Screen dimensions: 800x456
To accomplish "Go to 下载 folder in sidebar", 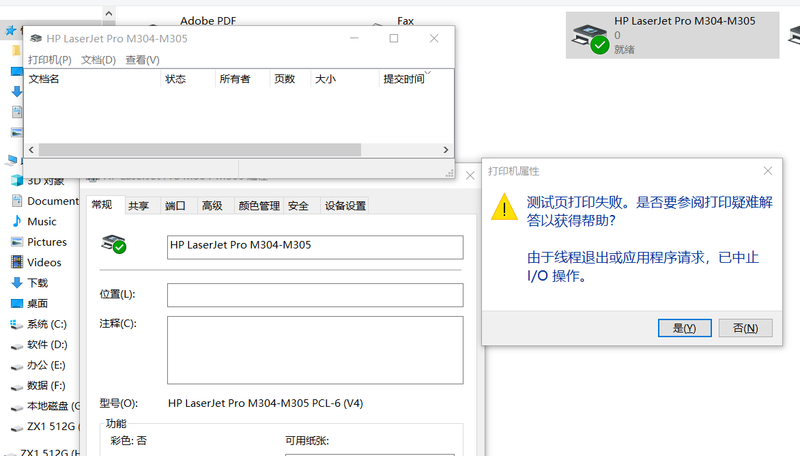I will [x=37, y=283].
